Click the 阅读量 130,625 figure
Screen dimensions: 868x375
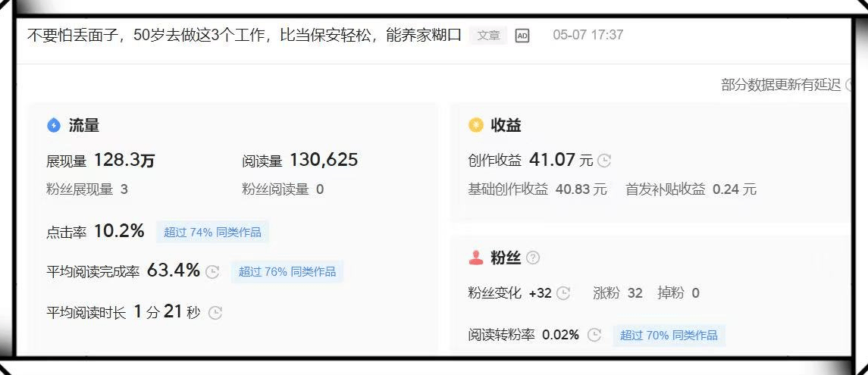300,161
